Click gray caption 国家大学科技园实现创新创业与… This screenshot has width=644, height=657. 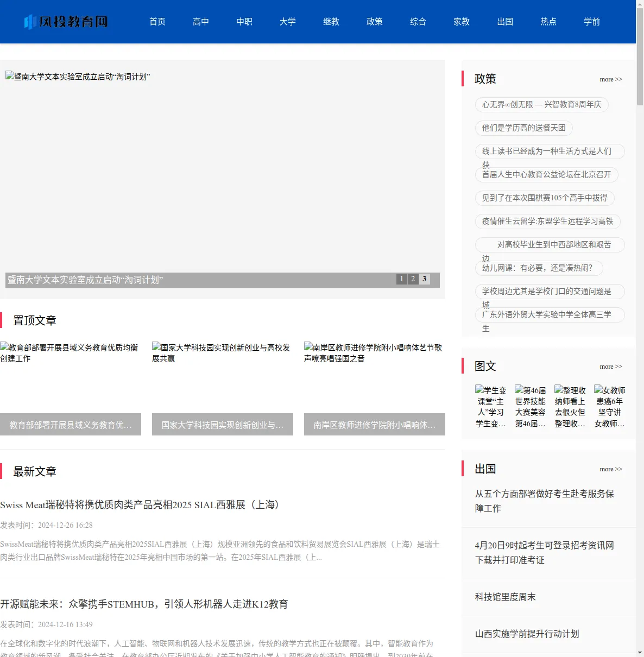tap(223, 425)
